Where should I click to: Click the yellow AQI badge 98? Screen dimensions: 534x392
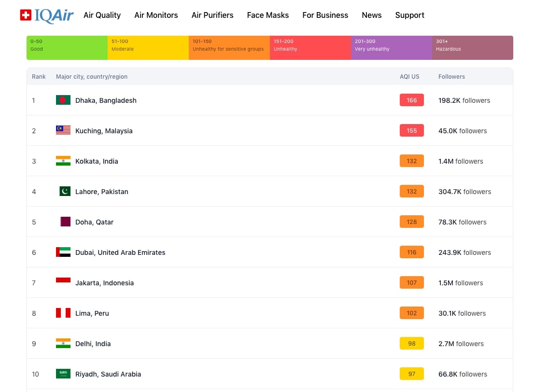pos(412,343)
